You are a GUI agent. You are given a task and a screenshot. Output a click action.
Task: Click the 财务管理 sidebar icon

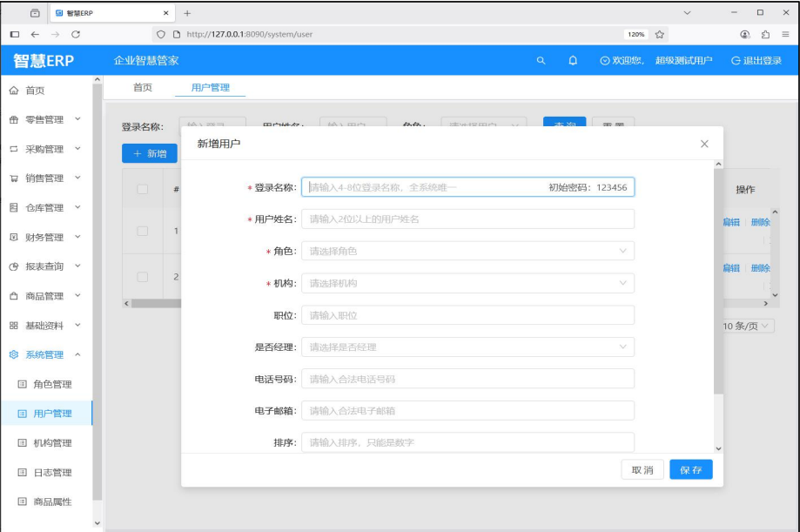(x=14, y=237)
